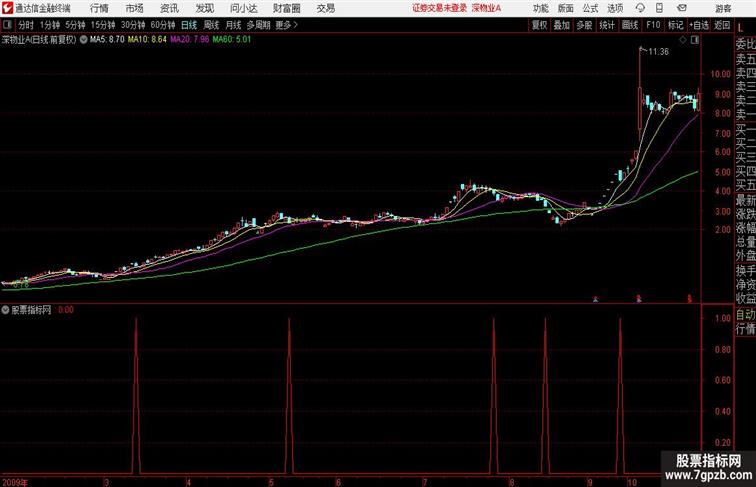
Task: Open the 市场 menu
Action: coord(134,8)
